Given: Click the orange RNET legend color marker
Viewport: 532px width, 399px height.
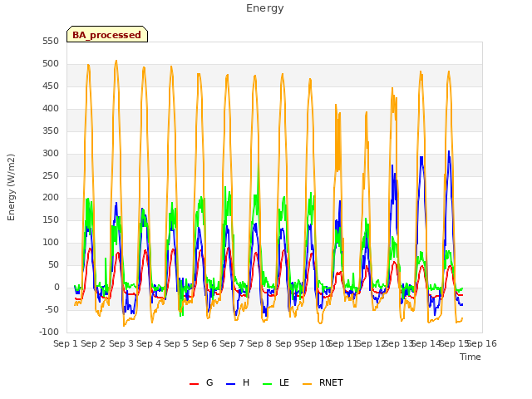Looking at the screenshot, I should (x=307, y=384).
